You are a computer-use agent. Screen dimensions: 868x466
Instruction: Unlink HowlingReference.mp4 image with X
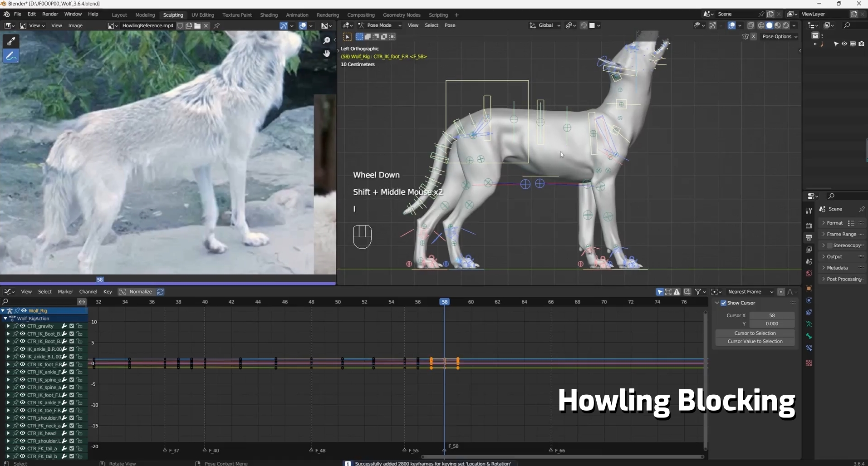coord(206,25)
